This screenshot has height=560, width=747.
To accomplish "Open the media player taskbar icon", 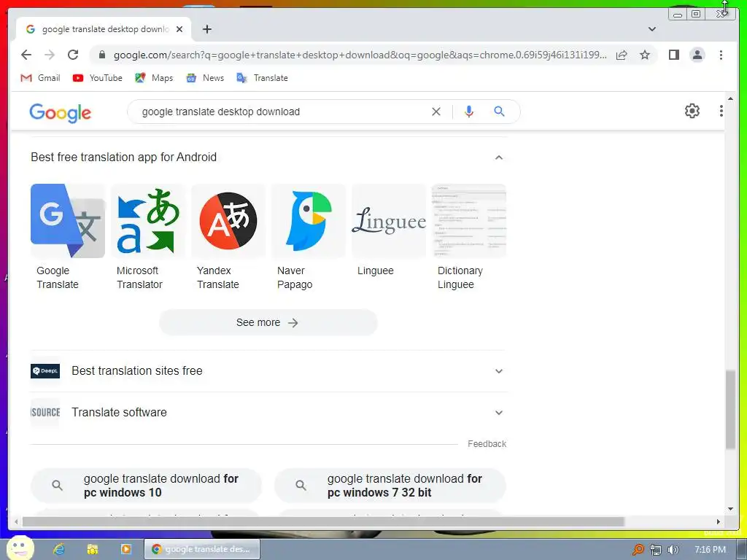I will tap(125, 549).
